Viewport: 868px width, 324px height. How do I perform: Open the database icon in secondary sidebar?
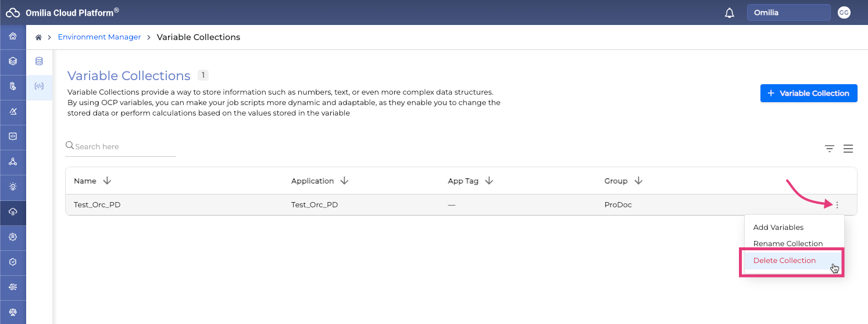[x=39, y=62]
